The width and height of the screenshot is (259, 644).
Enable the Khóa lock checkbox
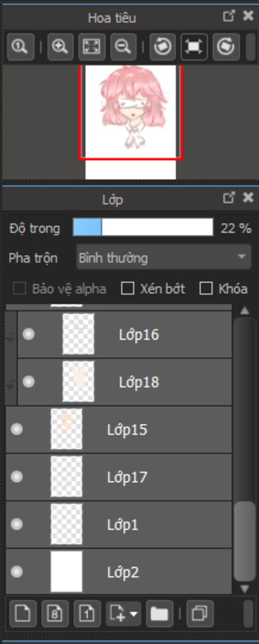point(206,288)
